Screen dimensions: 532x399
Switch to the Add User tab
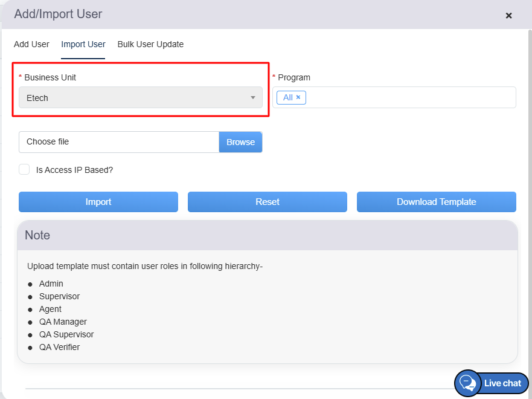click(31, 44)
